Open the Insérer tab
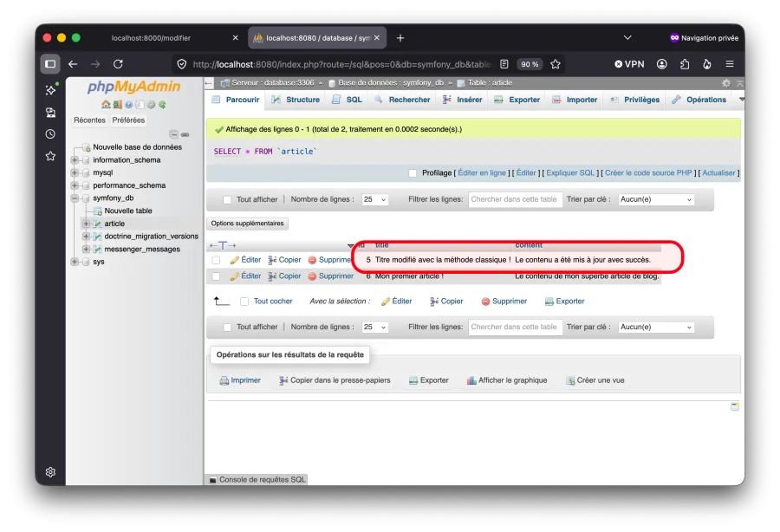 (463, 100)
